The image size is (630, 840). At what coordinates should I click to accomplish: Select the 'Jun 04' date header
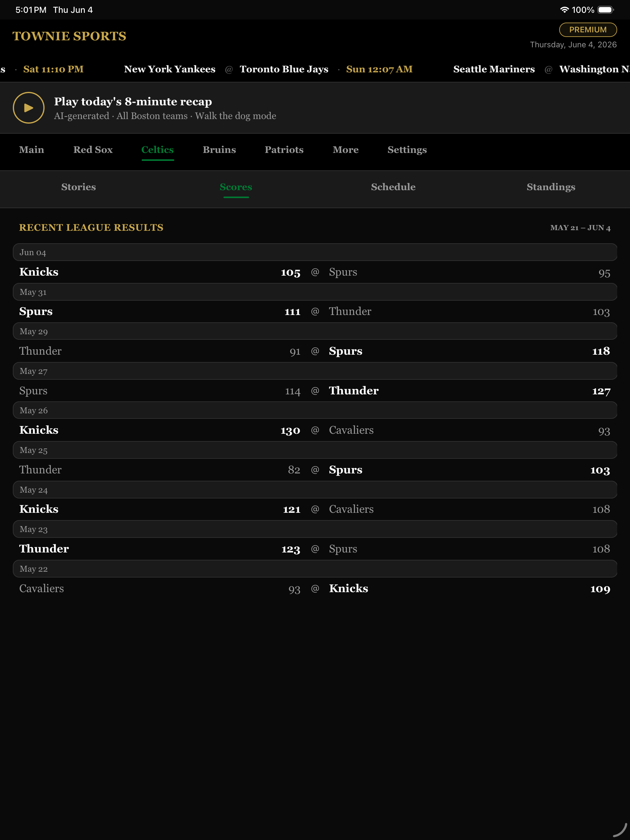(315, 252)
